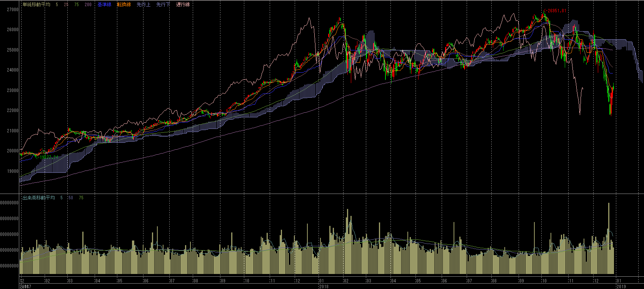Image resolution: width=644 pixels, height=289 pixels.
Task: Click the 01 month label above 2019
Action: point(619,281)
